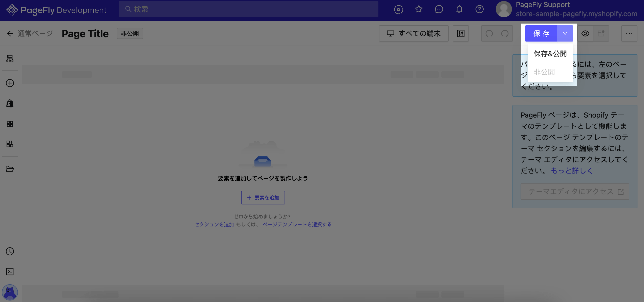The height and width of the screenshot is (302, 644).
Task: Click the search field labeled 検索
Action: [248, 9]
